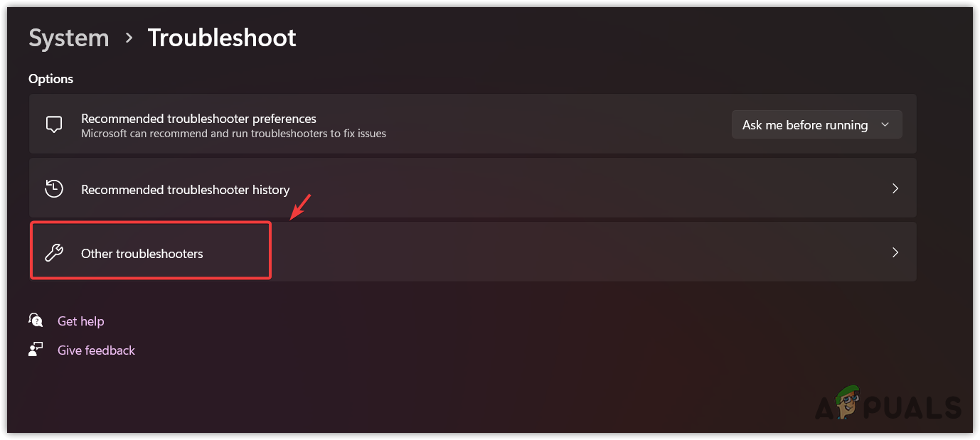This screenshot has height=440, width=980.
Task: Expand Recommended troubleshooter history using its right chevron
Action: click(895, 189)
